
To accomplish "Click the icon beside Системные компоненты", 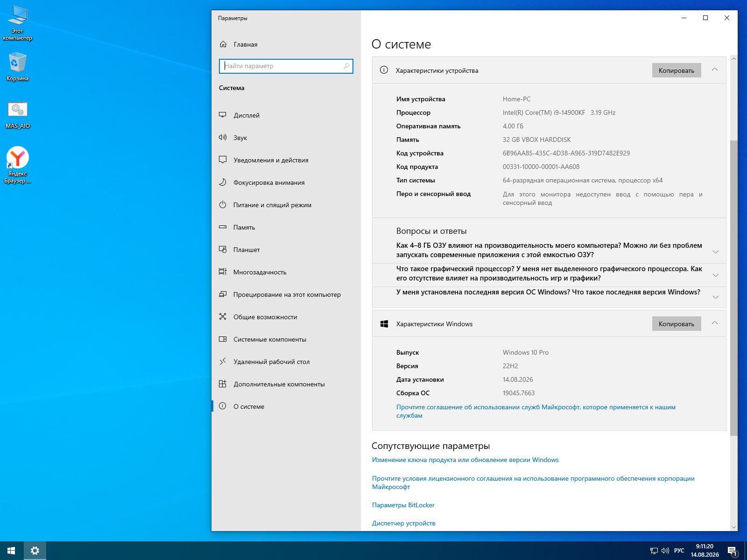I will (x=223, y=339).
